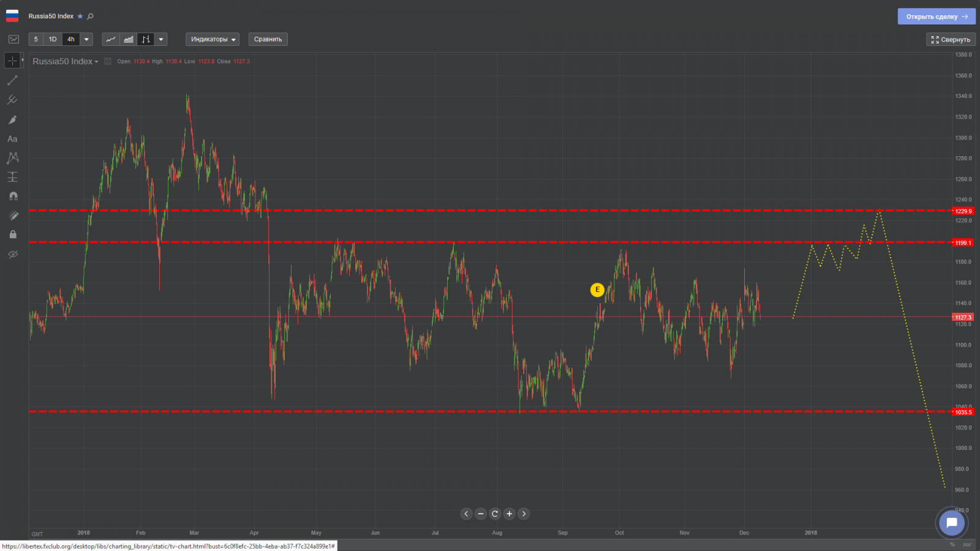Choose the pitchfork drawing tool

click(x=12, y=100)
